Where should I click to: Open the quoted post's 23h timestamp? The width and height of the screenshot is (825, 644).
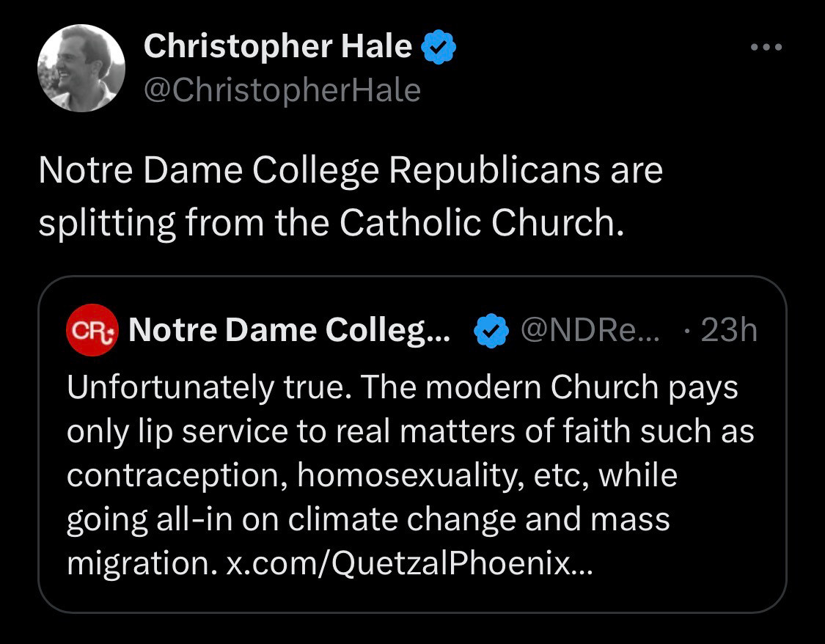[728, 331]
